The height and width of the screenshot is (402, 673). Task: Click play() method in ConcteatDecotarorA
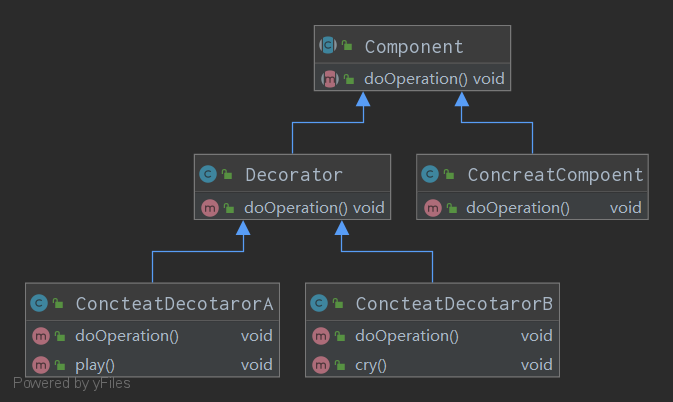95,365
